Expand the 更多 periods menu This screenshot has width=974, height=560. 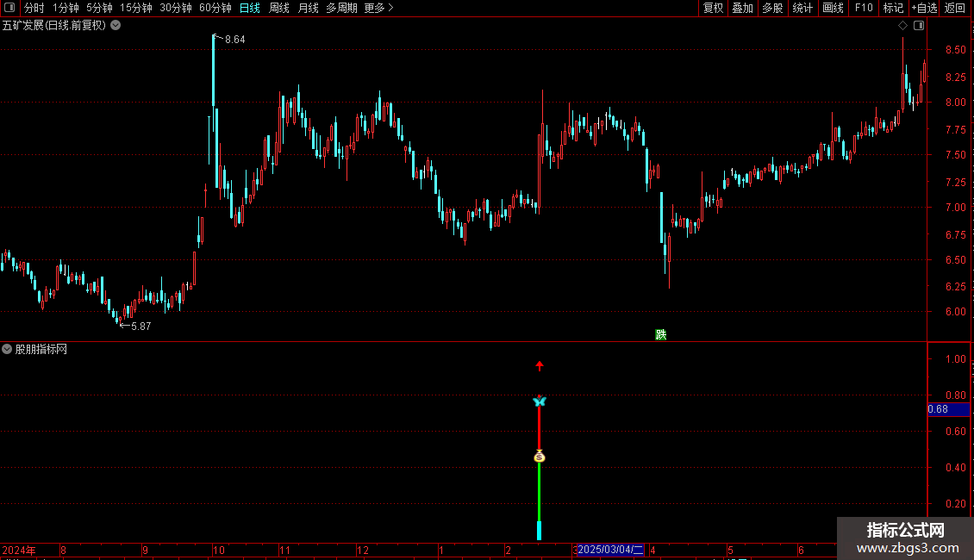(x=378, y=8)
